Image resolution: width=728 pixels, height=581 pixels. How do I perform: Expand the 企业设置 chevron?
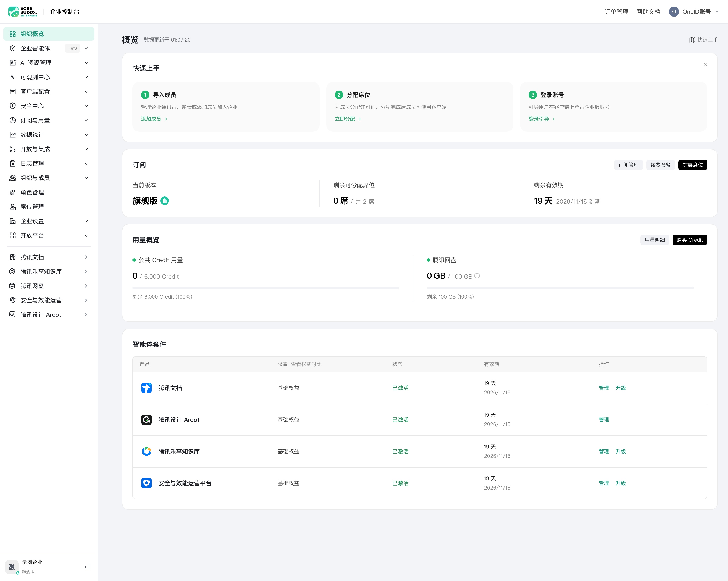click(x=86, y=221)
